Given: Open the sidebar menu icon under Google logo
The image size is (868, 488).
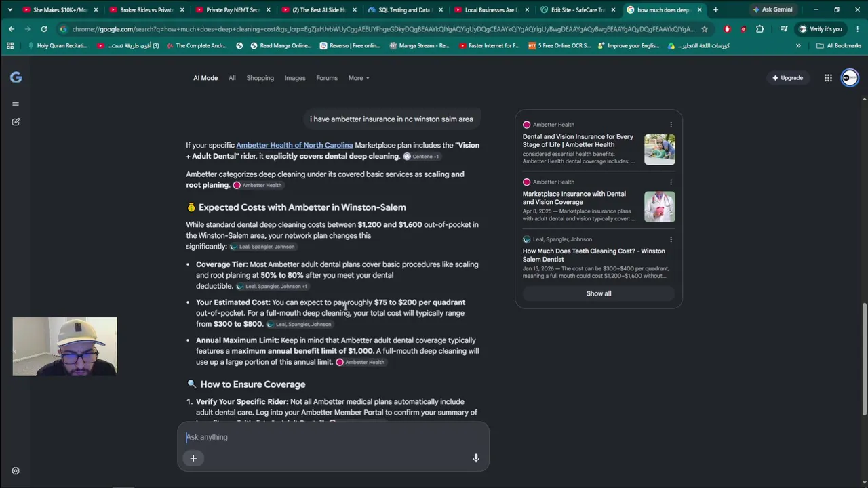Looking at the screenshot, I should pos(16,104).
